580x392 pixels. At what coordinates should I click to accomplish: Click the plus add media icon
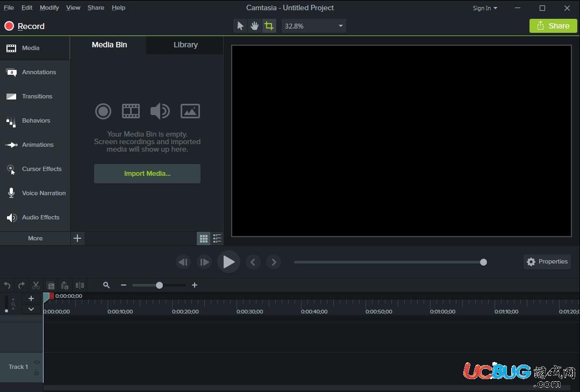(x=77, y=238)
